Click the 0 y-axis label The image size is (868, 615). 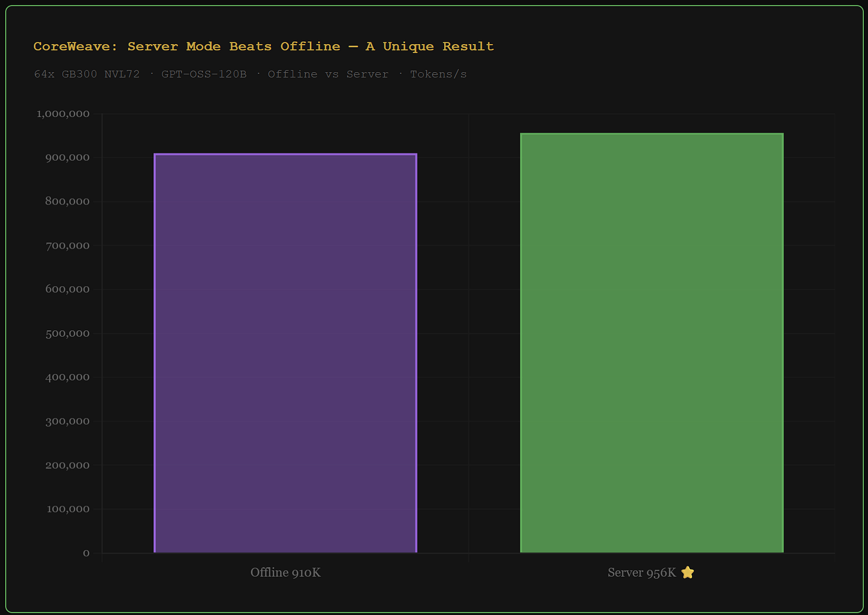tap(86, 553)
